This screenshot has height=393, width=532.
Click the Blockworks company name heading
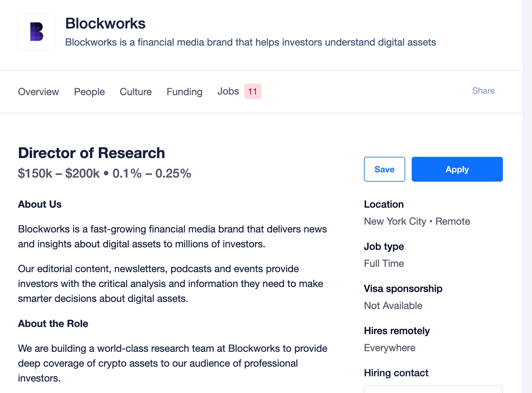pos(105,24)
